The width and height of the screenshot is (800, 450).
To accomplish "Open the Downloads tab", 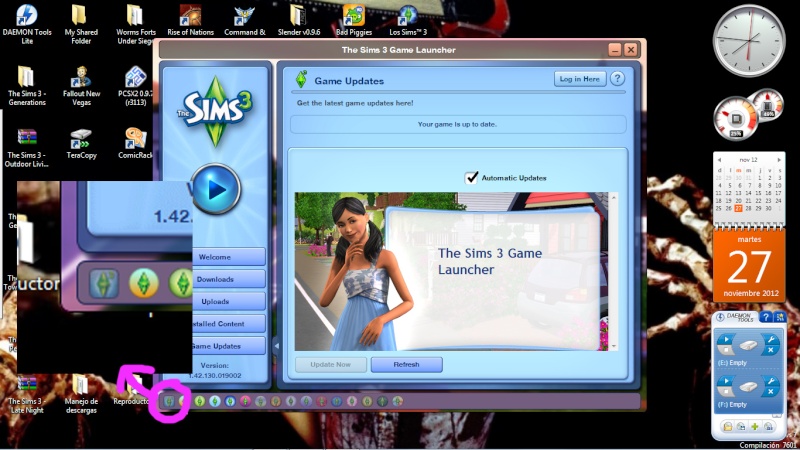I will 229,279.
